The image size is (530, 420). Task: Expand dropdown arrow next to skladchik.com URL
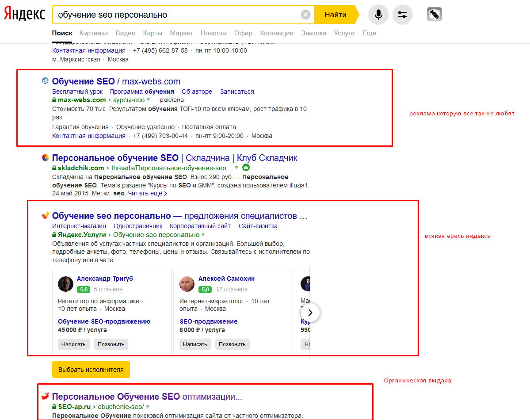[x=236, y=168]
